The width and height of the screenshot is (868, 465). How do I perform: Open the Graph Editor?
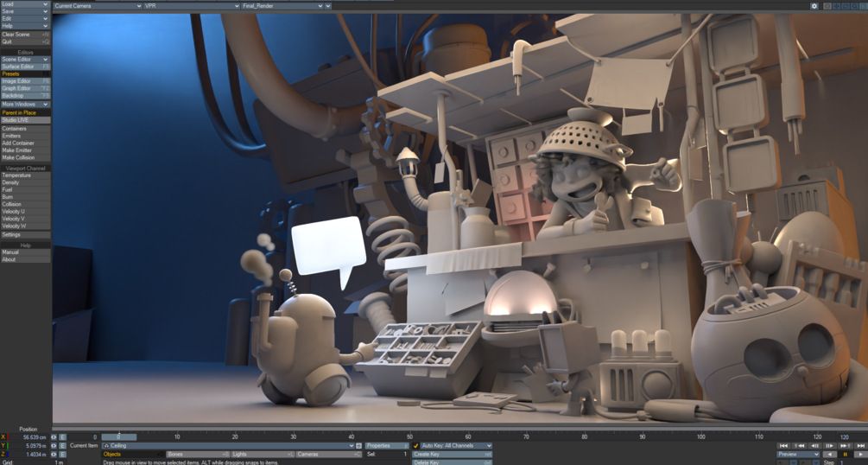(x=25, y=88)
